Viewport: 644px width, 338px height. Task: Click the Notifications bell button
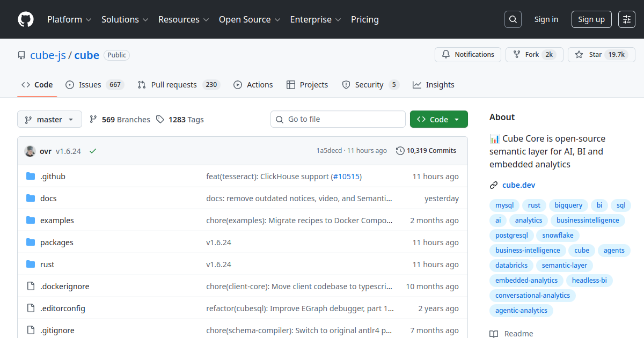468,55
